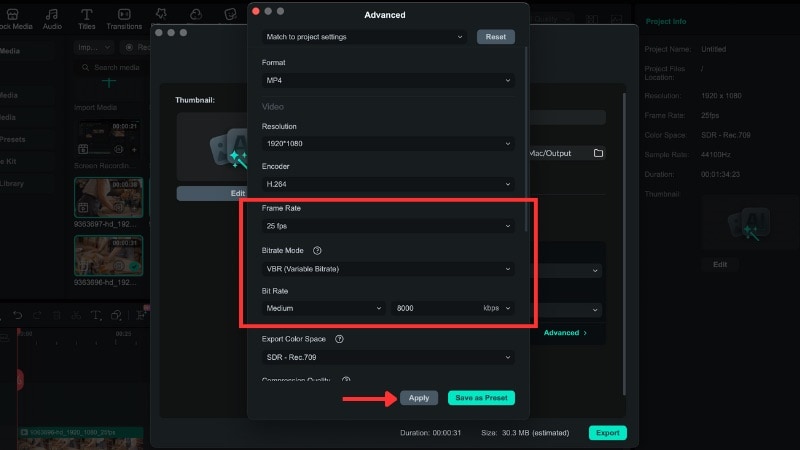This screenshot has height=450, width=800.
Task: Click the output folder browse icon
Action: click(598, 153)
